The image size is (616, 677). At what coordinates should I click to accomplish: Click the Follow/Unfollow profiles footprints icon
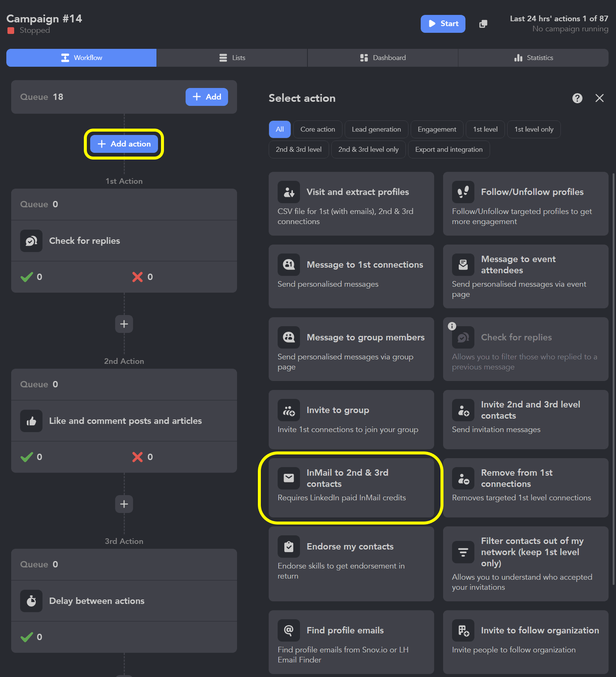tap(463, 192)
